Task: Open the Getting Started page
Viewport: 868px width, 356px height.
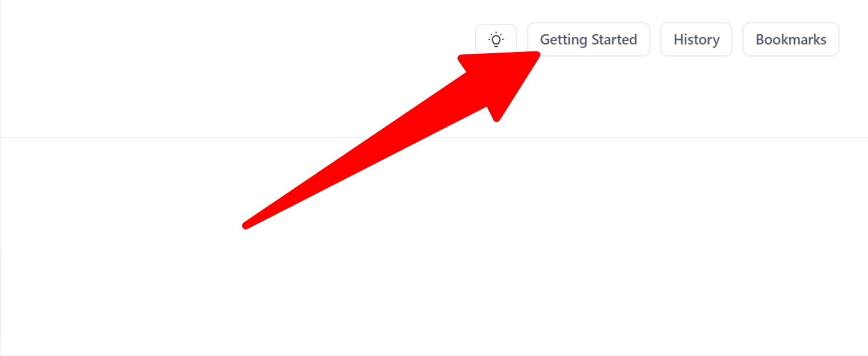Action: pyautogui.click(x=589, y=39)
